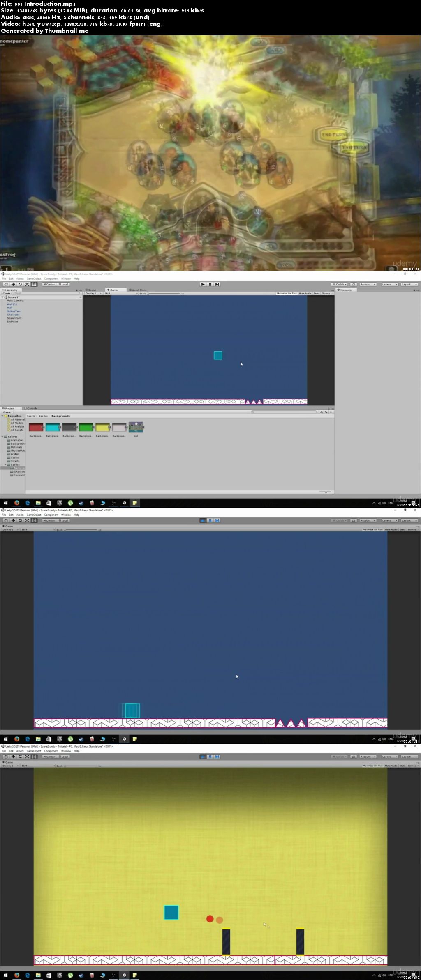Viewport: 421px width, 980px height.
Task: Open the Account dropdown in the Hierarchy-panel frame
Action: (x=367, y=284)
